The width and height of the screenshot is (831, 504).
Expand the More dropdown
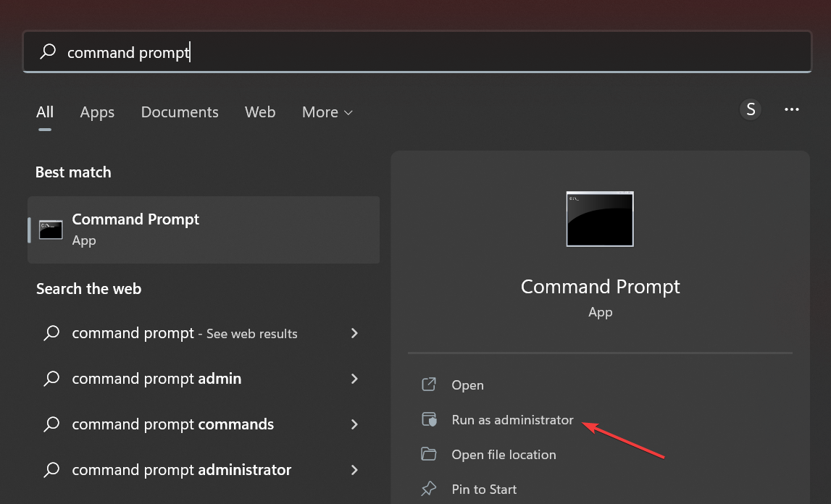point(327,112)
